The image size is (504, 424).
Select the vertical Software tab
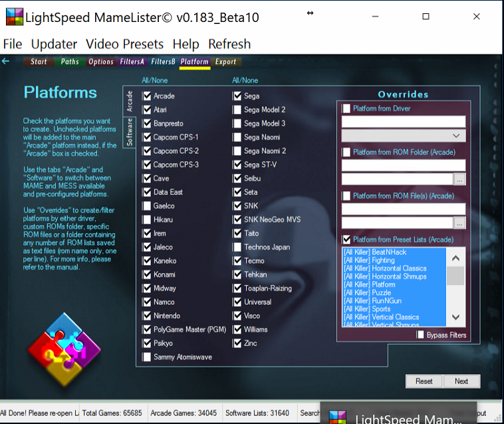click(130, 132)
